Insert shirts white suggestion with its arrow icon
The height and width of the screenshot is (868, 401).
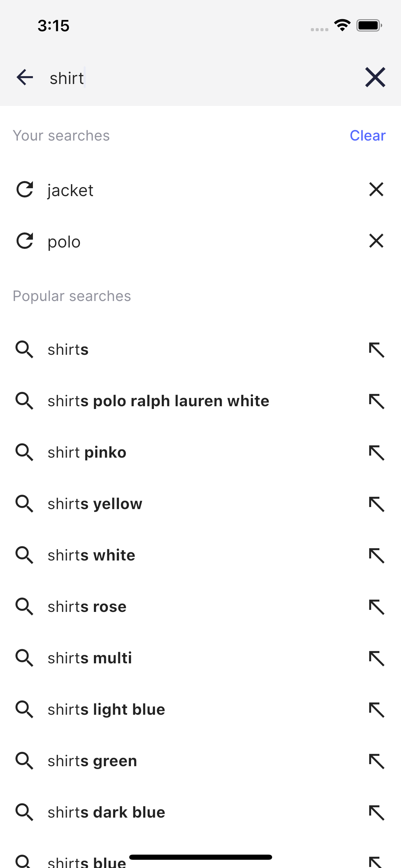point(376,555)
